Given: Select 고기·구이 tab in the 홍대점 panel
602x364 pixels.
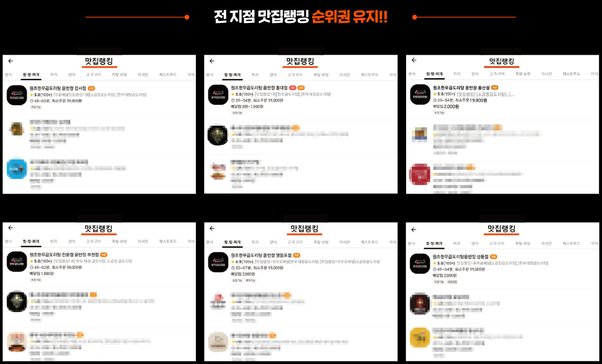Looking at the screenshot, I should click(295, 74).
